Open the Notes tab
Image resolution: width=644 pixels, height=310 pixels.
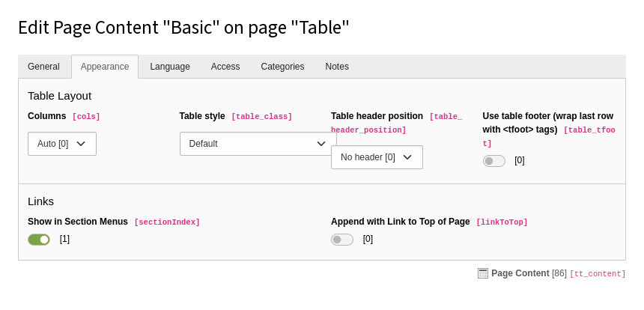337,67
